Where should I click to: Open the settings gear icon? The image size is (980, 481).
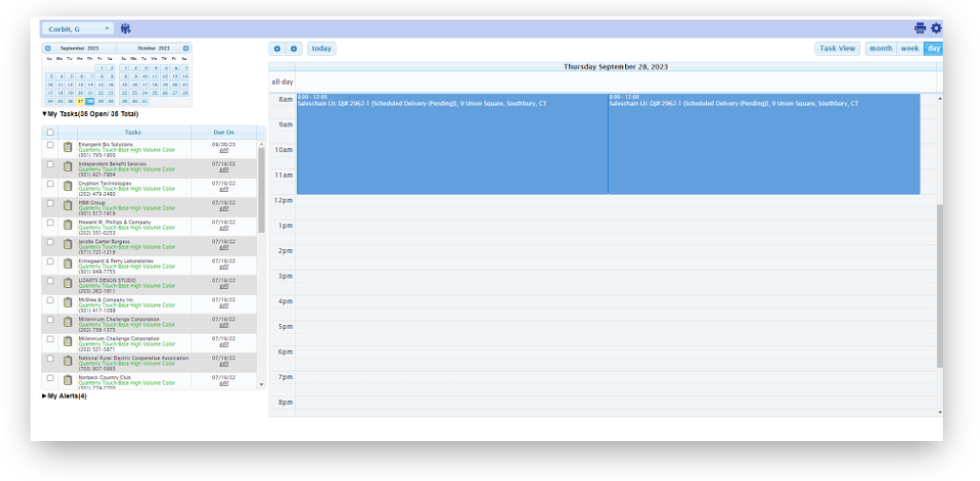click(x=936, y=29)
